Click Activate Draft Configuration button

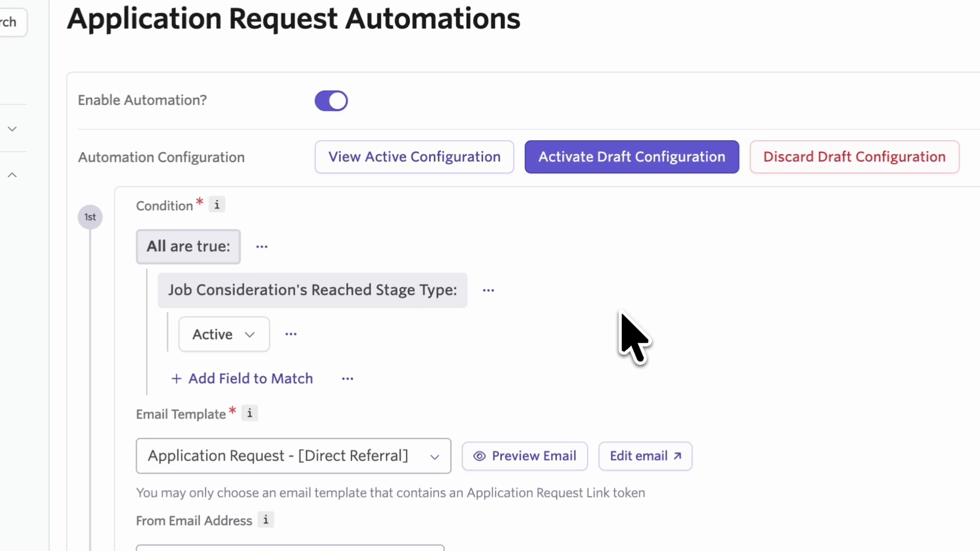point(631,157)
